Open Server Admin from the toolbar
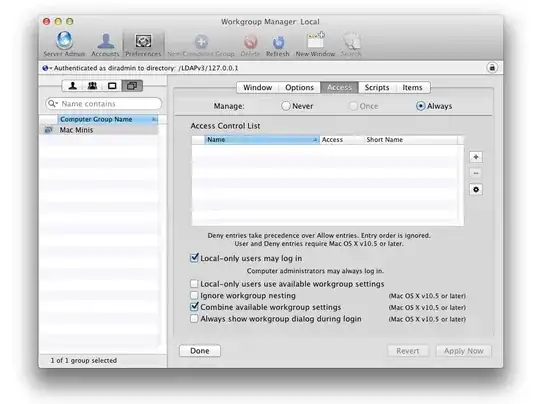 tap(64, 43)
